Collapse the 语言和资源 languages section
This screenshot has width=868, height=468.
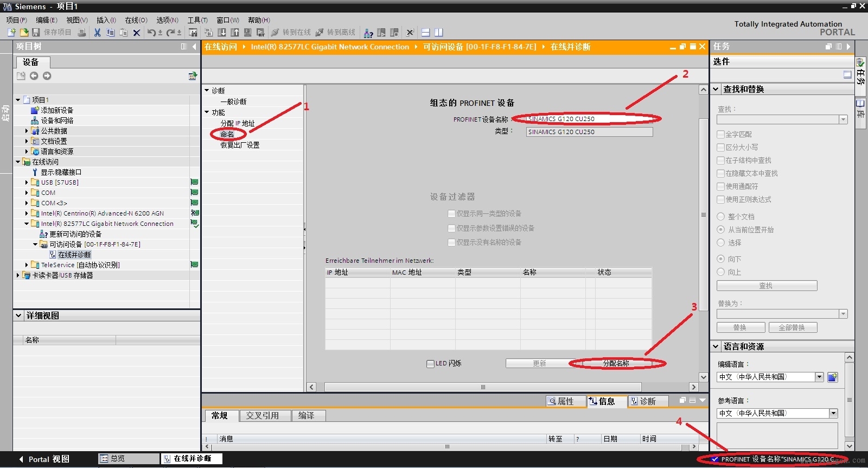716,346
